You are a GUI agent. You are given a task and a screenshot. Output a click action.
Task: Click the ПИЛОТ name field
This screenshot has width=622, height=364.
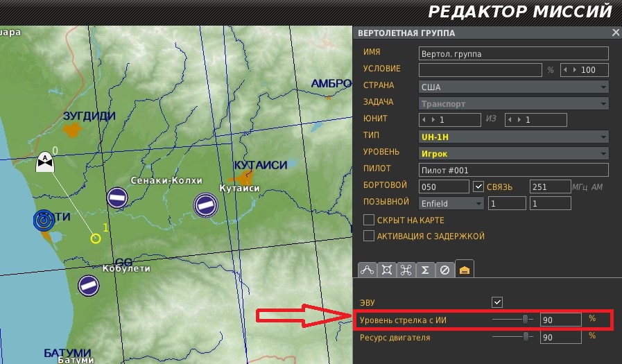coord(514,170)
